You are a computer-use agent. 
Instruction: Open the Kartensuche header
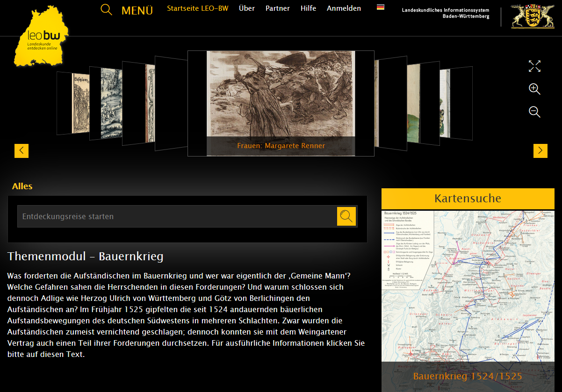click(468, 199)
